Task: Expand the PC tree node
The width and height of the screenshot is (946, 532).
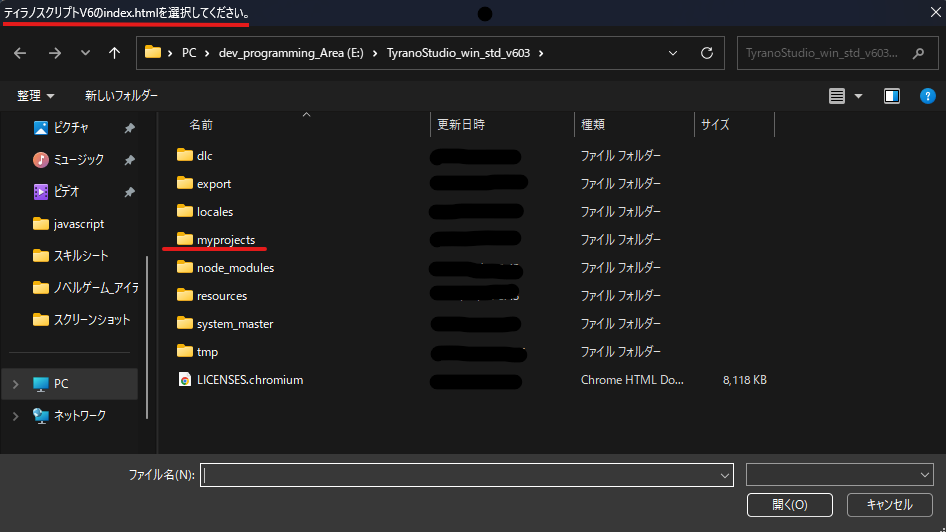Action: coord(15,384)
